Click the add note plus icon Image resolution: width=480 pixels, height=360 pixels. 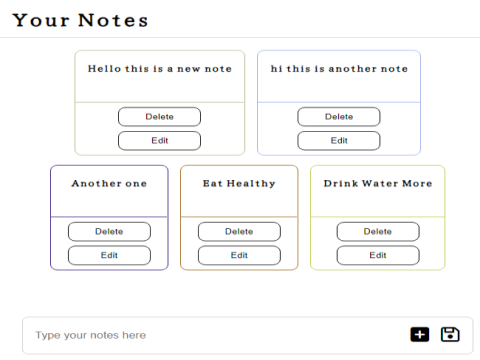pyautogui.click(x=420, y=334)
